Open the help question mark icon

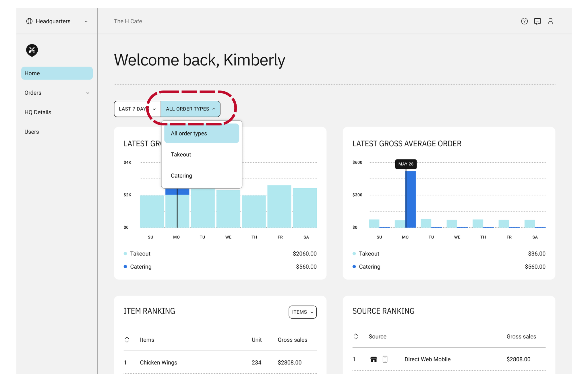tap(524, 21)
